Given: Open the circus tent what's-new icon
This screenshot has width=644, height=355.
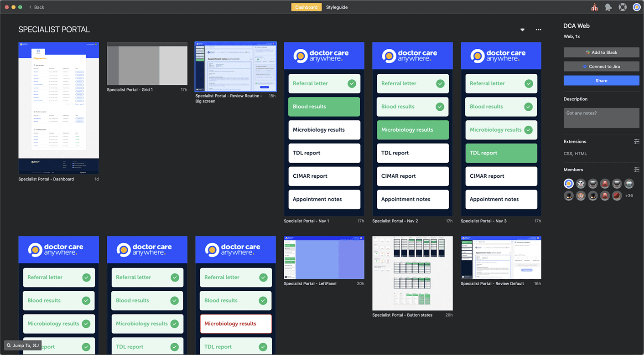Looking at the screenshot, I should [594, 7].
